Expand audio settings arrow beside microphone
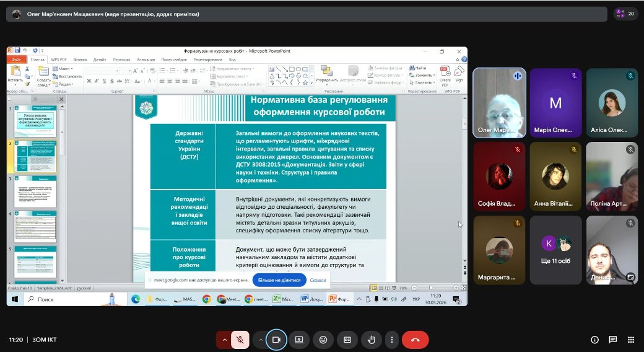Image resolution: width=644 pixels, height=352 pixels. [x=224, y=340]
